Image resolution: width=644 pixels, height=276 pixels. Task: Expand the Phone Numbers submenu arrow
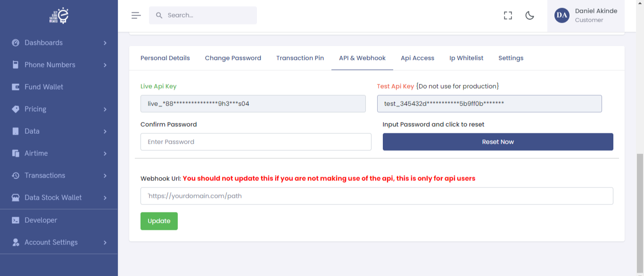pos(105,65)
